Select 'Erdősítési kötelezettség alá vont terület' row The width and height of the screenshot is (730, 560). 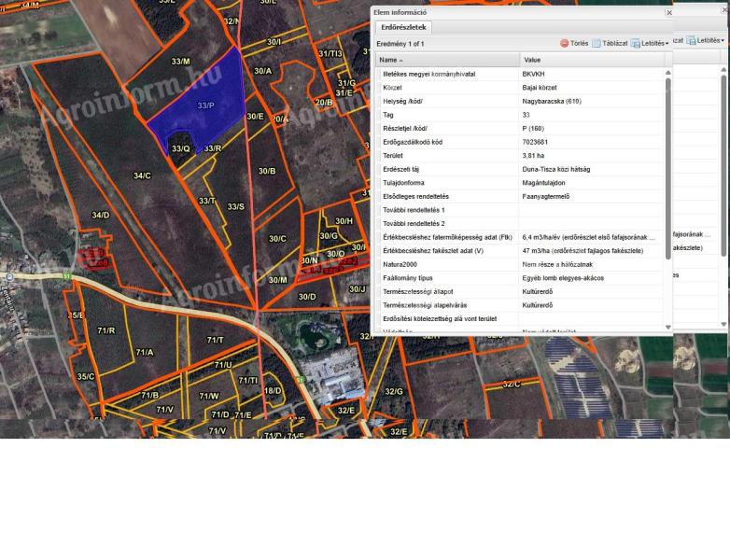click(520, 319)
